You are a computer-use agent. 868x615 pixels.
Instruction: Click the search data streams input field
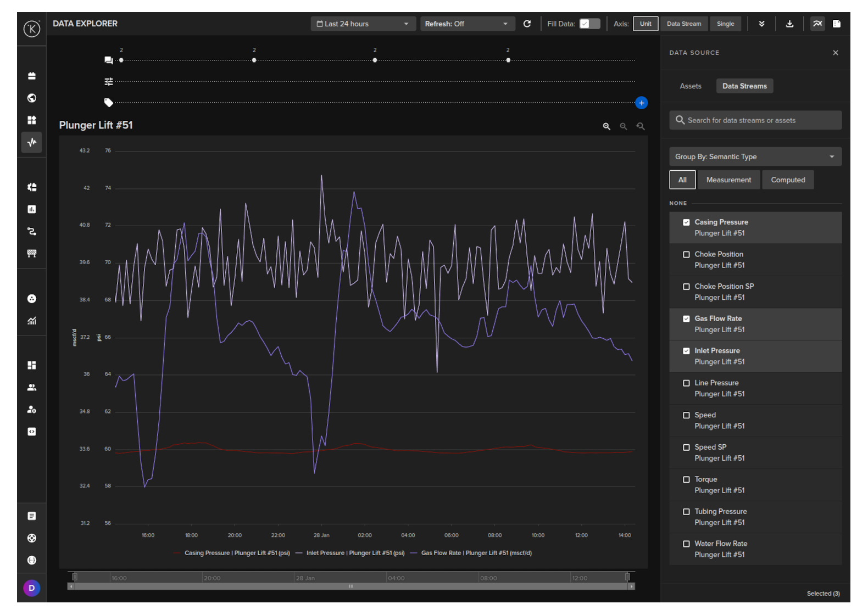755,120
